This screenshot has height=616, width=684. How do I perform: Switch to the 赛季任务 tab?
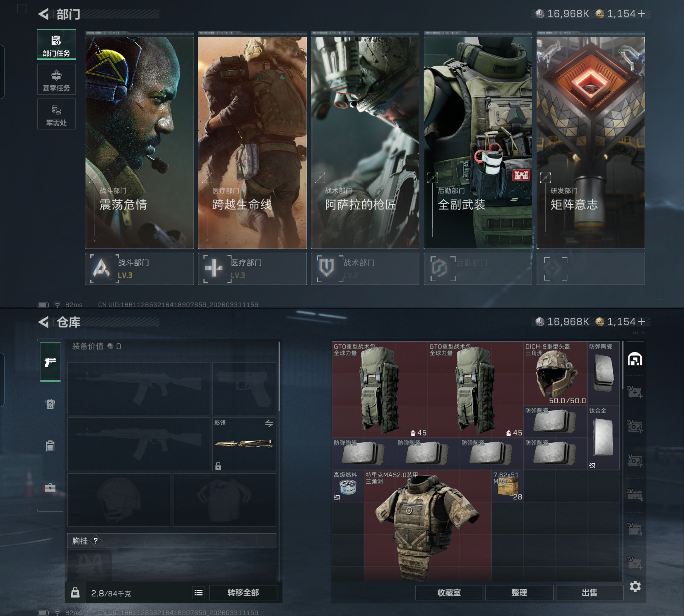pos(56,80)
